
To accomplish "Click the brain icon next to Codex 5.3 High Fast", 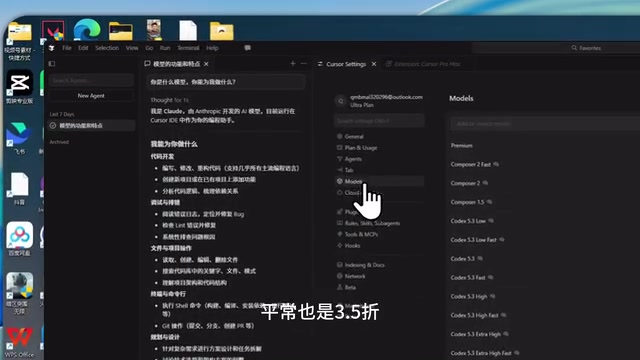I will [x=504, y=315].
